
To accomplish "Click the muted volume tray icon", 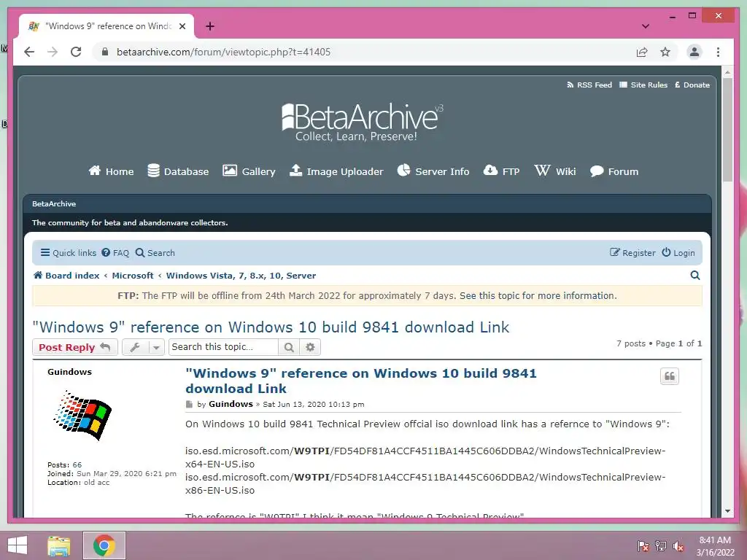I will (x=678, y=546).
